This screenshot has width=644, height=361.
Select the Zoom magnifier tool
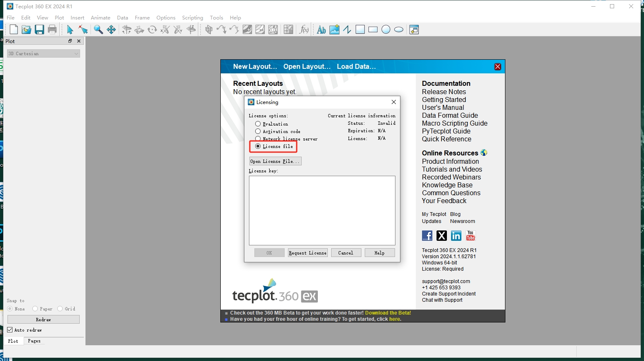point(98,29)
